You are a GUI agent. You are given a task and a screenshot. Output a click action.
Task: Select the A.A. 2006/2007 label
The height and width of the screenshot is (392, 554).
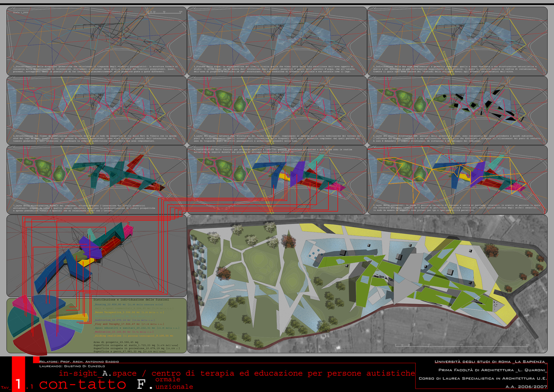(x=526, y=387)
